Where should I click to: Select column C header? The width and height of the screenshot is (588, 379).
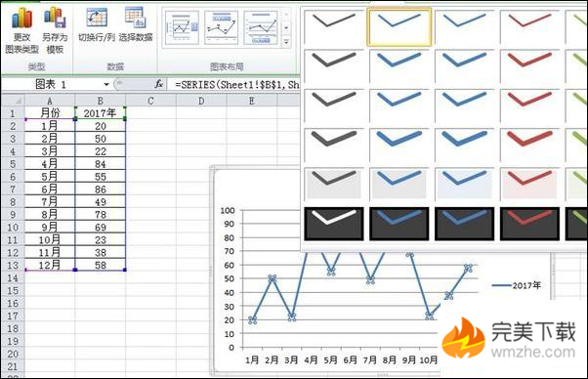150,101
